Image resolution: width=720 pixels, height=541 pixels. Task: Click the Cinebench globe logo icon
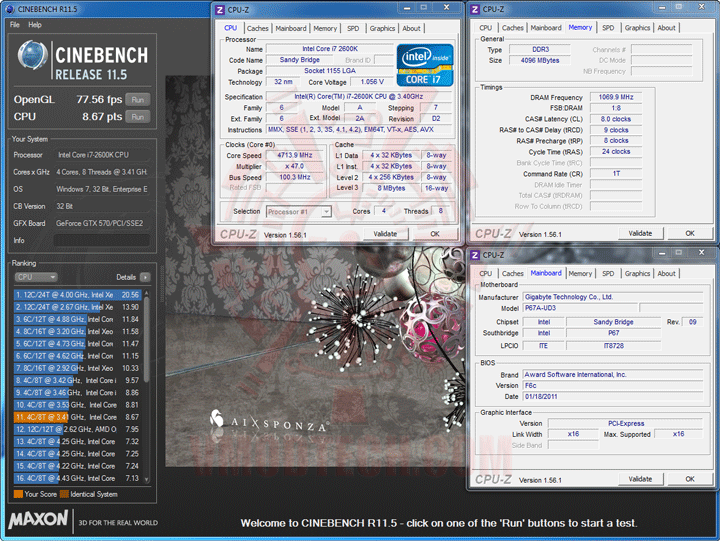[32, 55]
